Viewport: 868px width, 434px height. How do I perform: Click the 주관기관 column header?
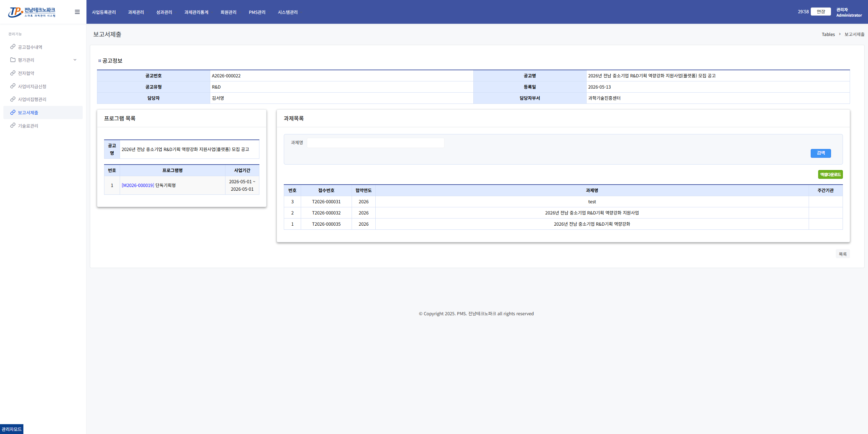pos(825,190)
